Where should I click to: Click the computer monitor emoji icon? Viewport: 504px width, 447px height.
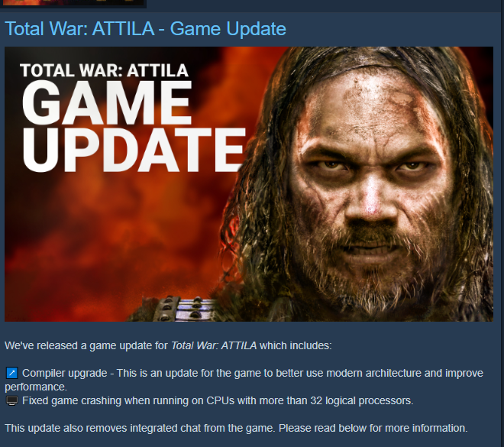coord(12,400)
